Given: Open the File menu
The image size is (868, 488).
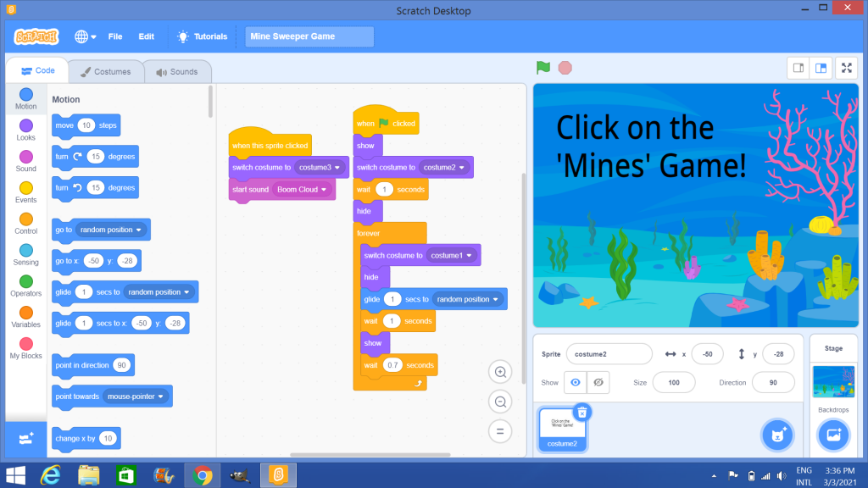Looking at the screenshot, I should [x=115, y=36].
